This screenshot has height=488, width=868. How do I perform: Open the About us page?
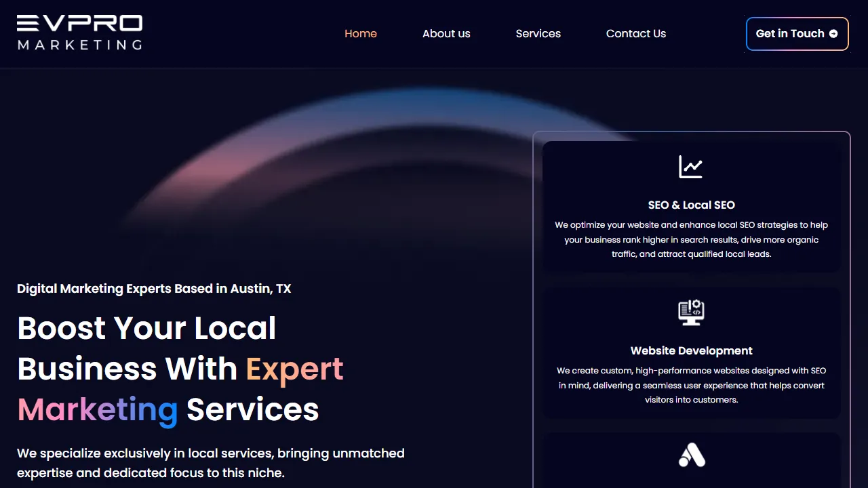tap(446, 33)
